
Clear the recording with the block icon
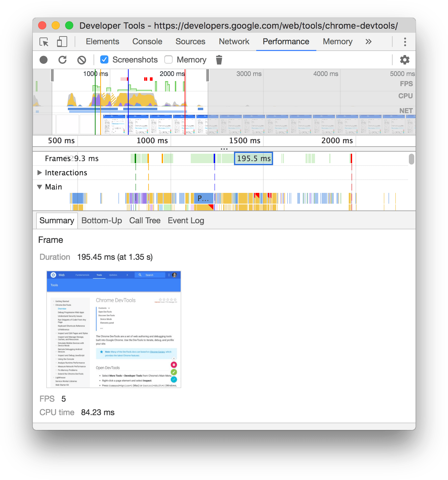[x=81, y=60]
